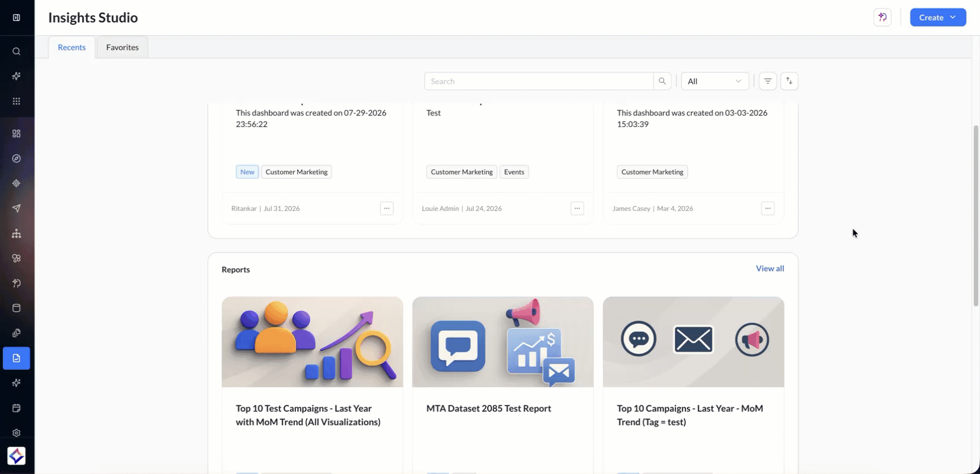Click Customer Marketing tag on Ritankar's card
The height and width of the screenshot is (474, 980).
297,172
